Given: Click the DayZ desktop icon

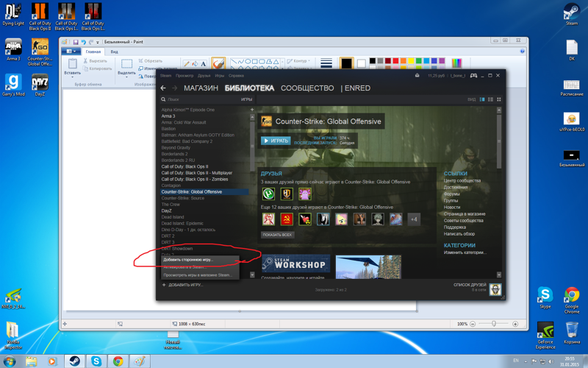Looking at the screenshot, I should tap(40, 85).
